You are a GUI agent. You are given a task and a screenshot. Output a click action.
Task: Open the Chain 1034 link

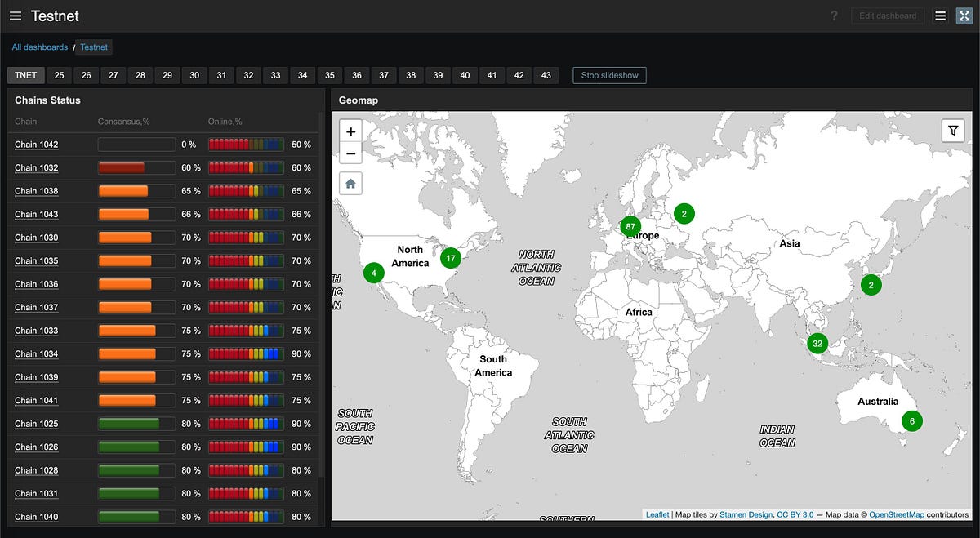coord(37,353)
